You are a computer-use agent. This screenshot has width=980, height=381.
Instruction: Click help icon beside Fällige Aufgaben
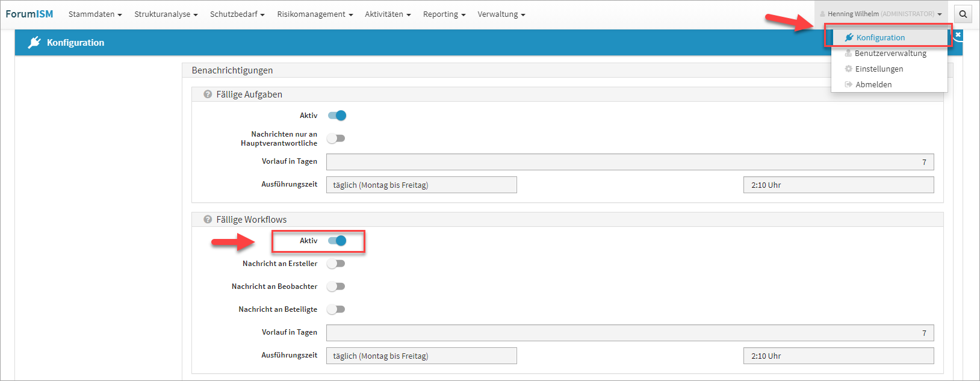pos(208,94)
